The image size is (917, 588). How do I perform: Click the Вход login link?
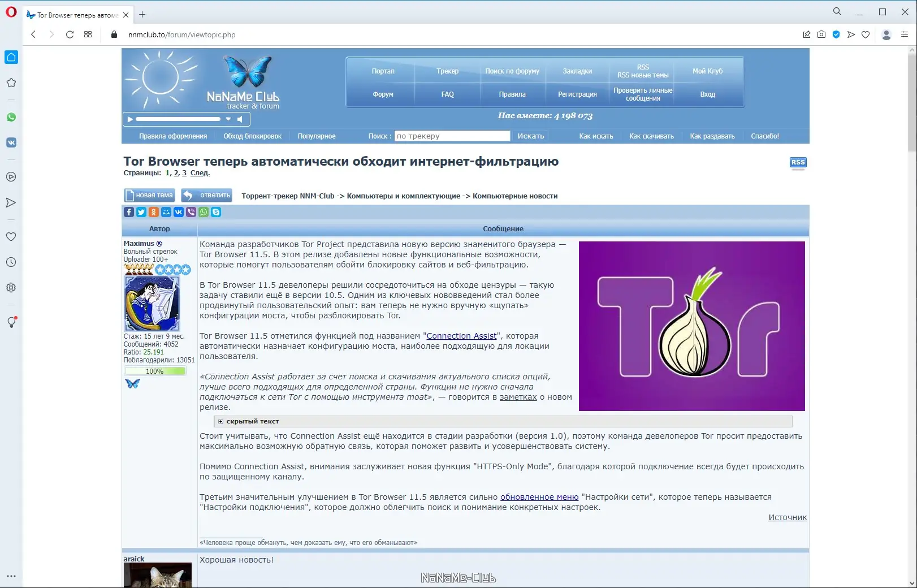point(707,94)
